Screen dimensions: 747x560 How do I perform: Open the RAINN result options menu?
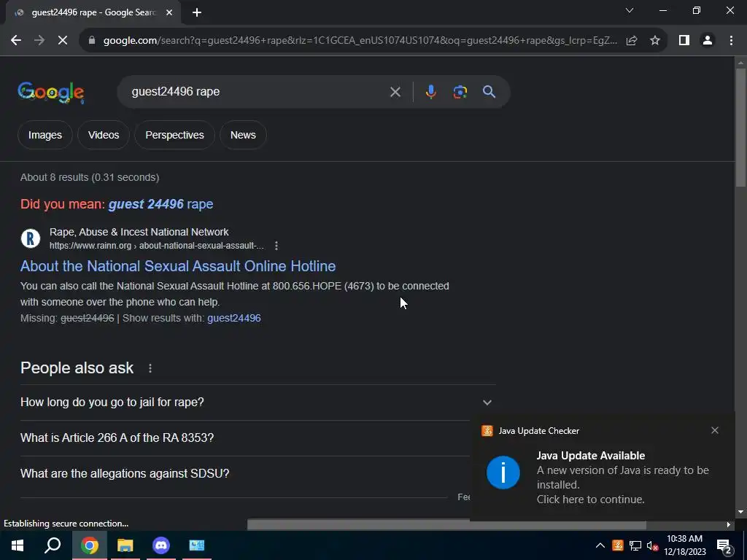click(276, 246)
